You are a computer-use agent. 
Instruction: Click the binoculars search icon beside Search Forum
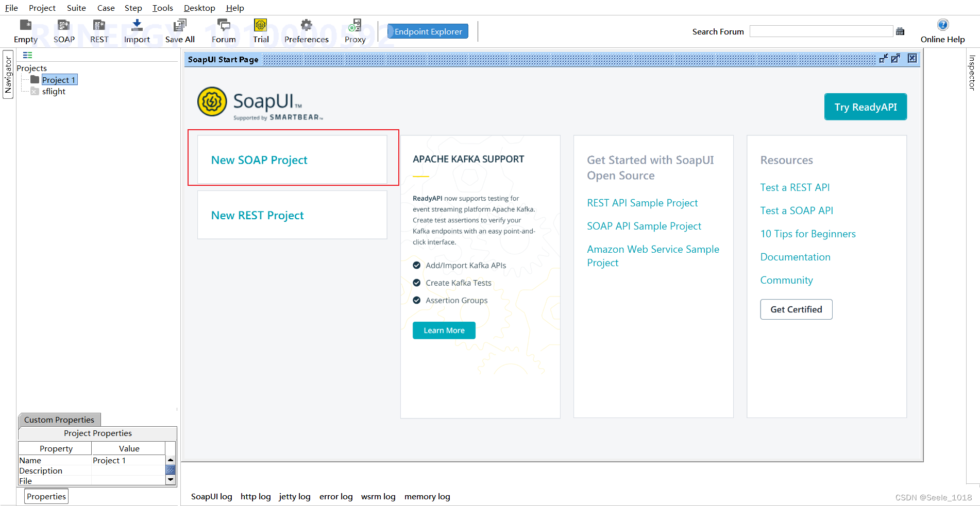pos(900,31)
